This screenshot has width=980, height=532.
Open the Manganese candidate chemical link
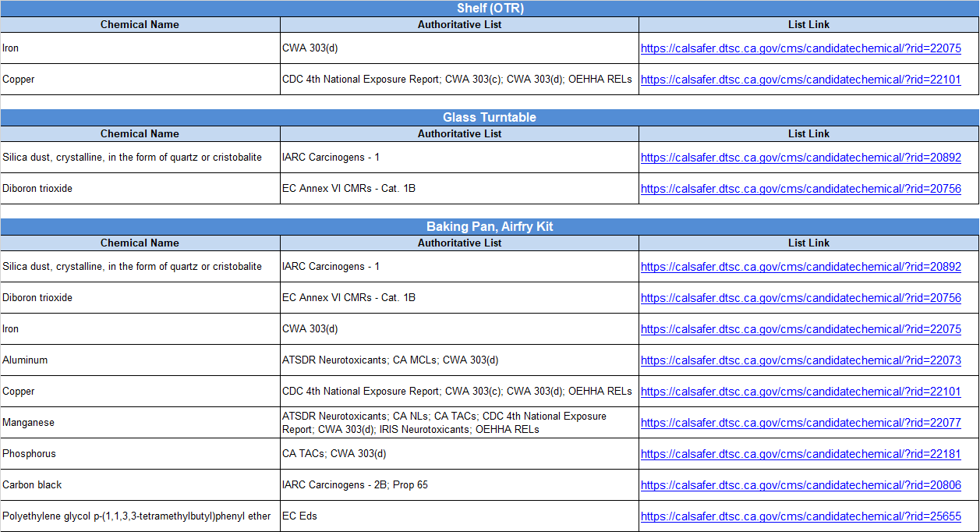[801, 423]
